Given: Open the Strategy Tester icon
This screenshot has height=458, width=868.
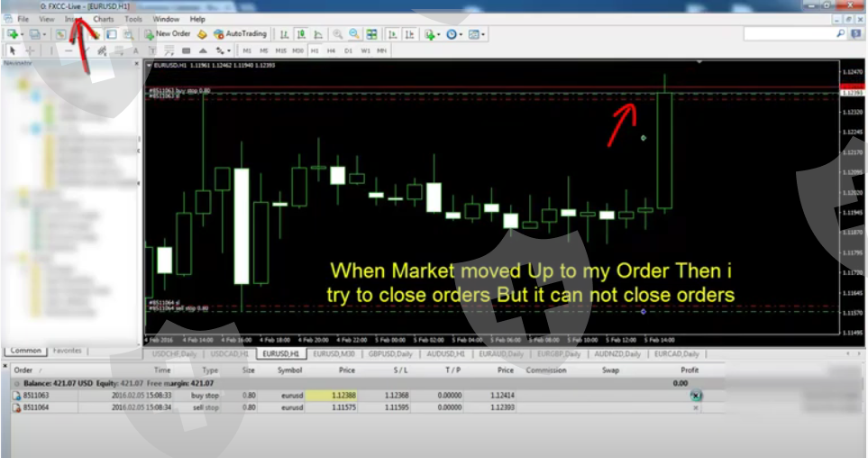Looking at the screenshot, I should tap(128, 33).
